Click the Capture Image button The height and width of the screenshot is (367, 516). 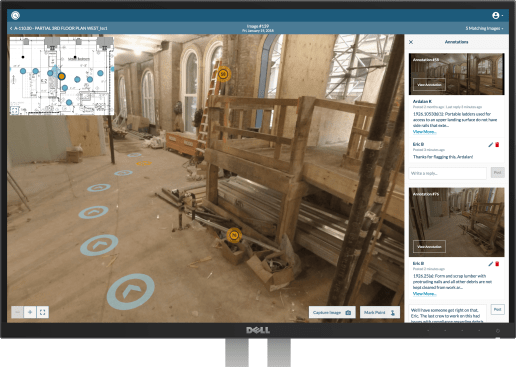click(332, 312)
